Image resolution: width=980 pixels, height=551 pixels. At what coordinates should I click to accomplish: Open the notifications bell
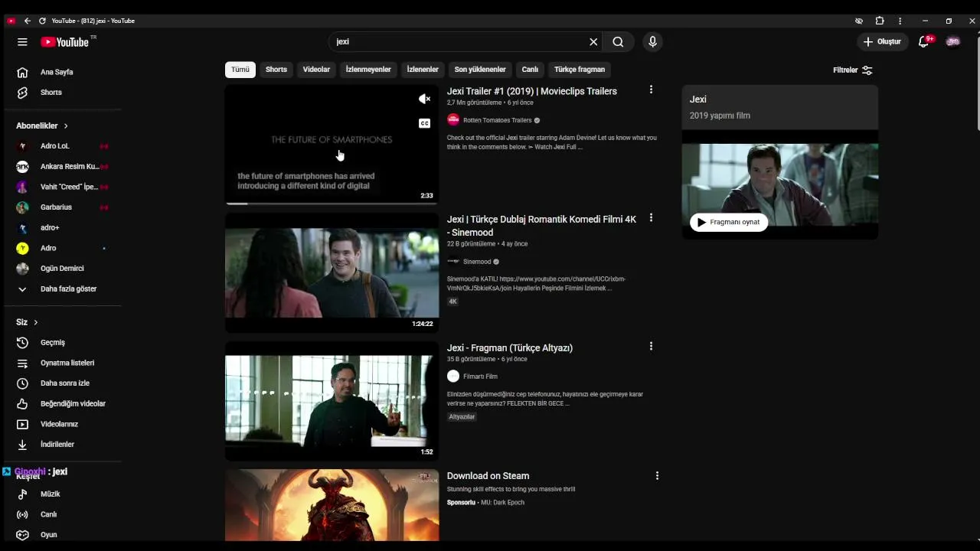point(924,41)
